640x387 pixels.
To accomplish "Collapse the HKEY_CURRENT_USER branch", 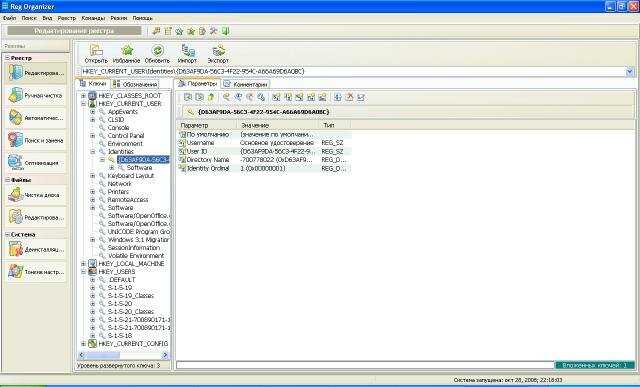I will pos(83,104).
